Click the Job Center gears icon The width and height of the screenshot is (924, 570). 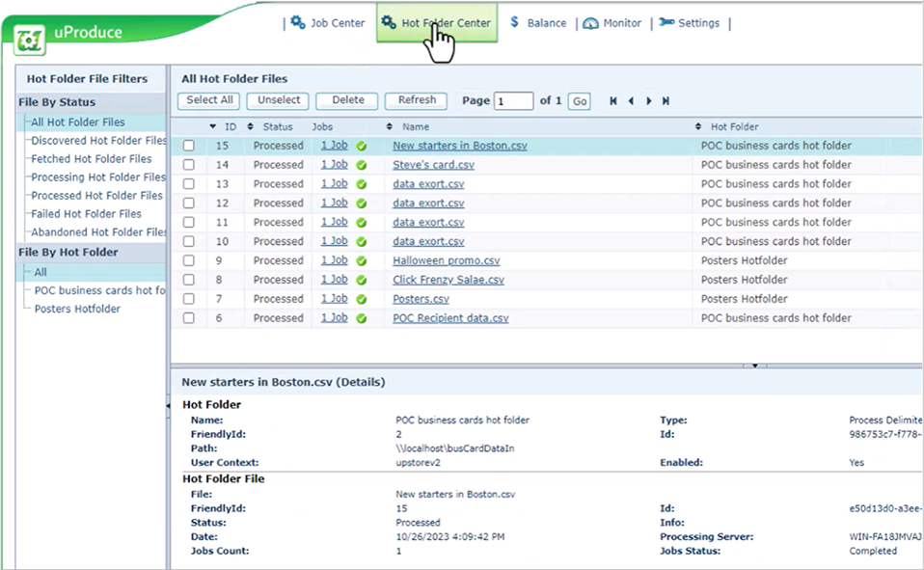(x=298, y=22)
